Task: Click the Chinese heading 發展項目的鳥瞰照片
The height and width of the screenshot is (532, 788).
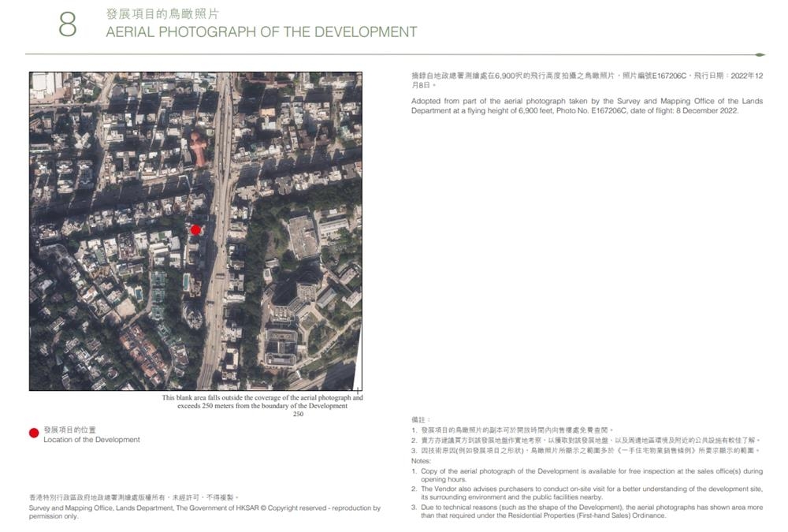Action: [x=163, y=13]
